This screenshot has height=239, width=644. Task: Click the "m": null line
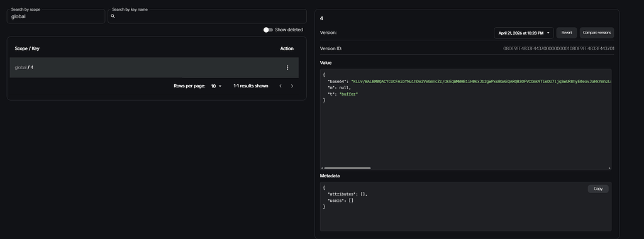tap(339, 88)
